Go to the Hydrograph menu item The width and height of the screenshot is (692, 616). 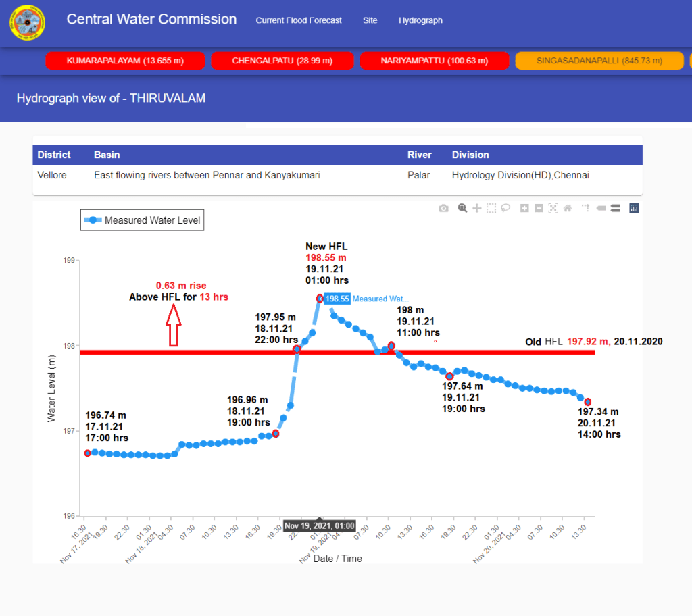(420, 20)
